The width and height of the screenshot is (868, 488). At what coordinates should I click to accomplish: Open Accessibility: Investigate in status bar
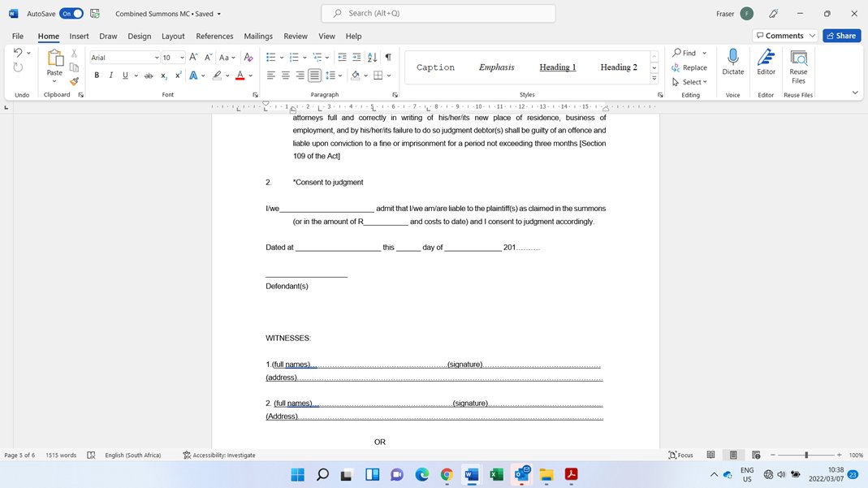[219, 456]
